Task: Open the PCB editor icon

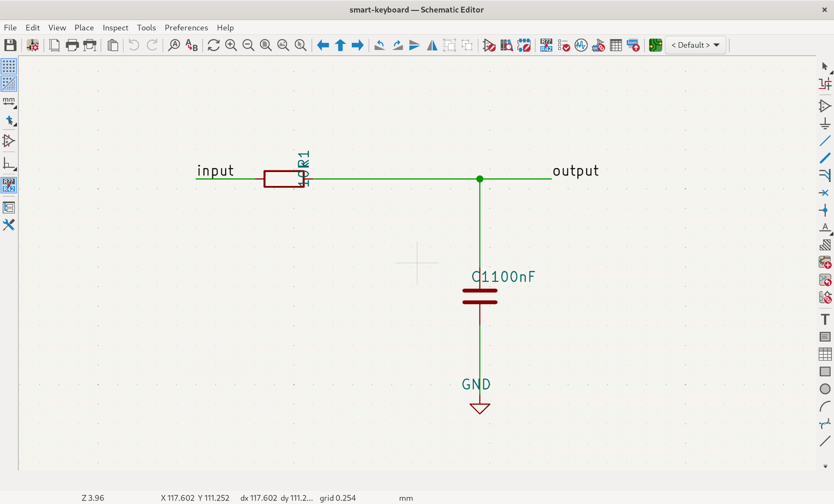Action: (x=655, y=45)
